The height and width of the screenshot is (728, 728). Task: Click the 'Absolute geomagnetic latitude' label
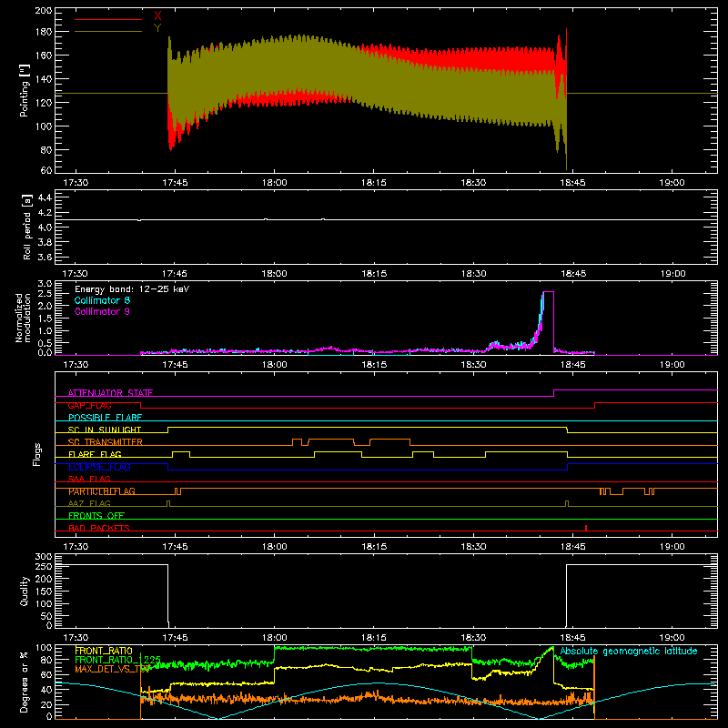coord(629,651)
